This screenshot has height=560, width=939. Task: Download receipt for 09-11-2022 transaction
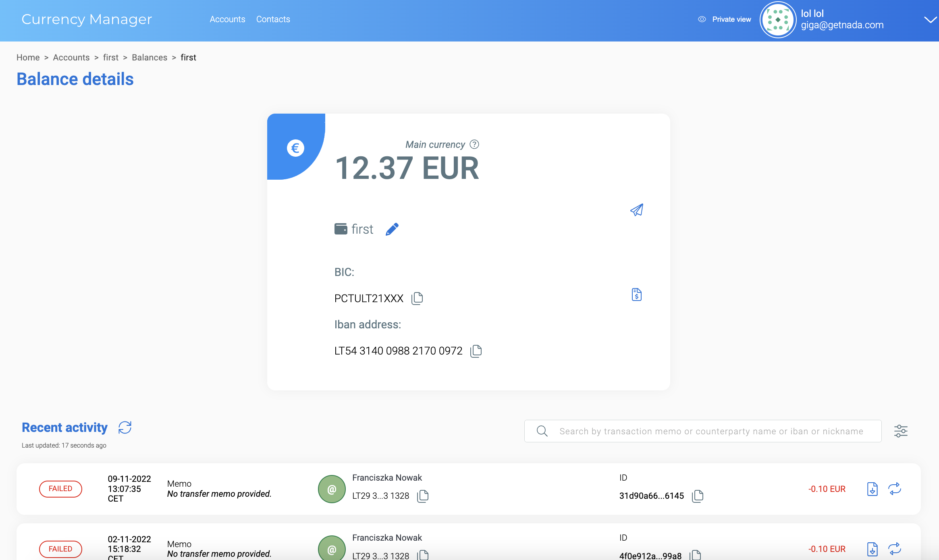(x=872, y=489)
